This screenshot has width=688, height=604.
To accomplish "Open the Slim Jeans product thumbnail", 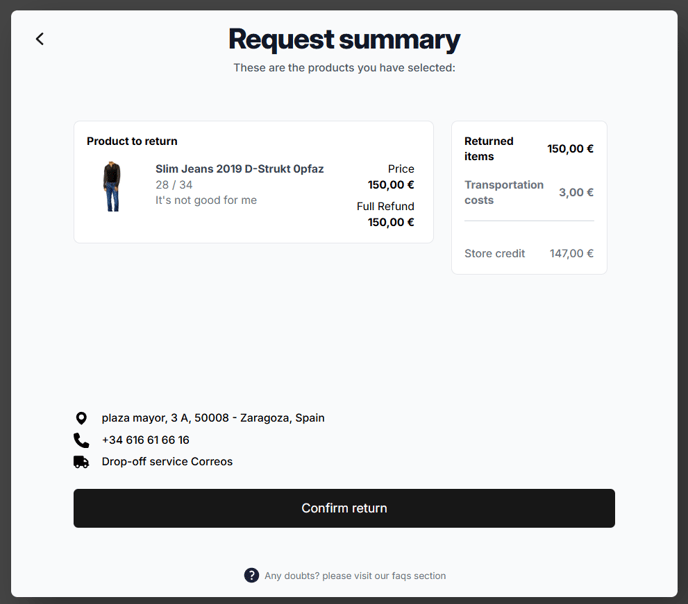I will (x=112, y=186).
